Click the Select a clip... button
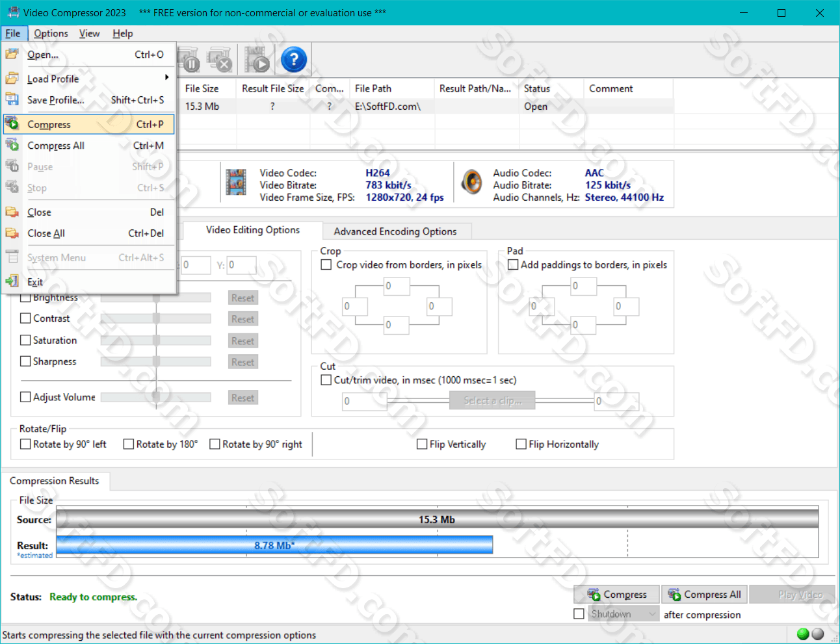The height and width of the screenshot is (644, 840). coord(492,400)
